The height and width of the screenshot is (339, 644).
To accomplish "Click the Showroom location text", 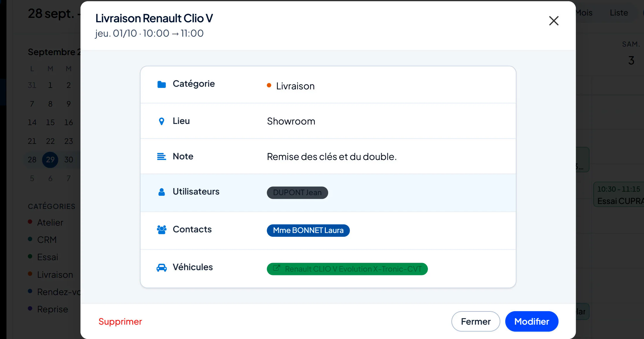I will (291, 121).
